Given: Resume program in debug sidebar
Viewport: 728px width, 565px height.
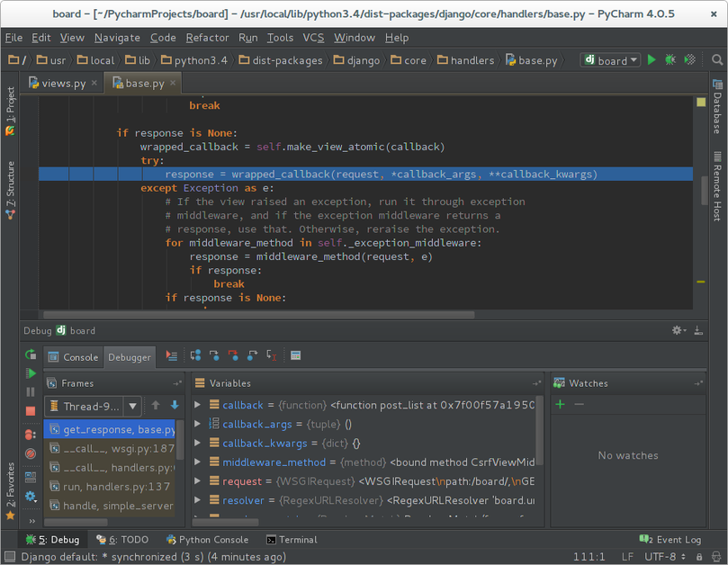Looking at the screenshot, I should pyautogui.click(x=31, y=373).
